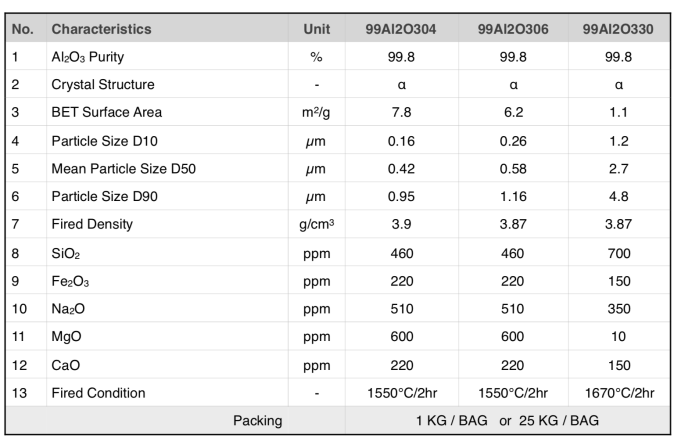The width and height of the screenshot is (681, 438).
Task: Select the Na2O value 350
Action: [619, 309]
